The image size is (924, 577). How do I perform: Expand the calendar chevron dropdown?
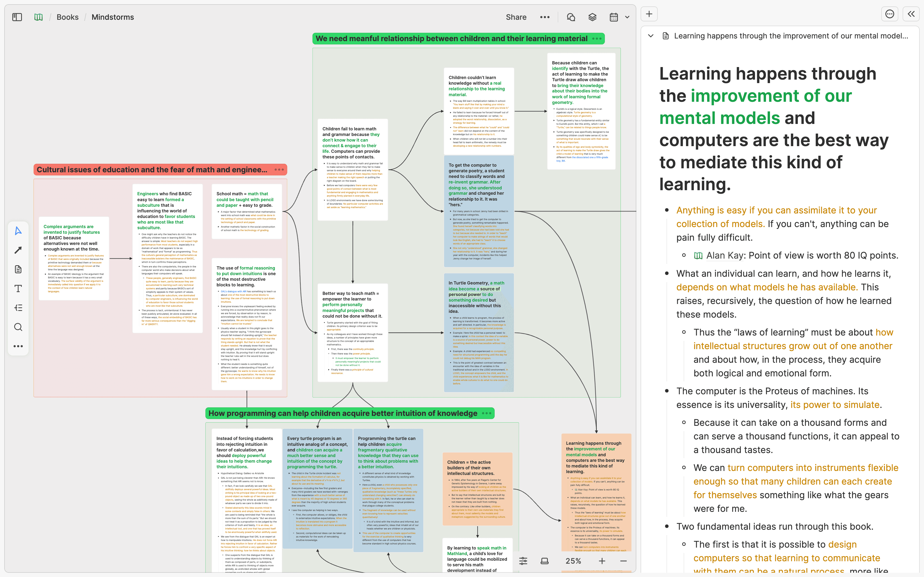[x=627, y=17]
